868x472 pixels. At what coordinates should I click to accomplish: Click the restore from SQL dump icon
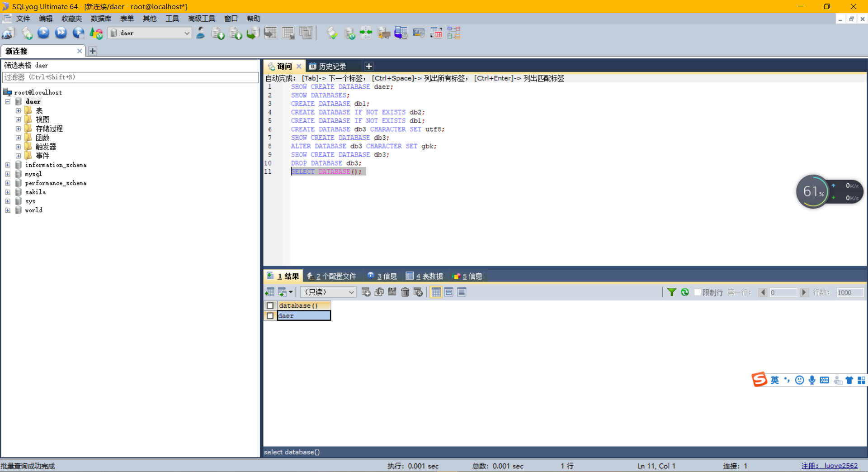253,33
